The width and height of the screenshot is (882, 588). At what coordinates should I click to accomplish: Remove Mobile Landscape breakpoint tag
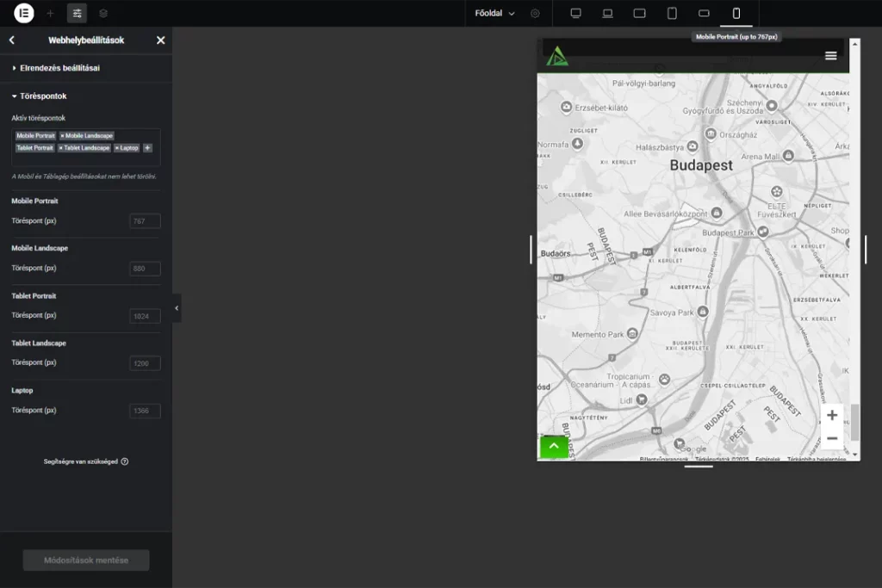(62, 136)
